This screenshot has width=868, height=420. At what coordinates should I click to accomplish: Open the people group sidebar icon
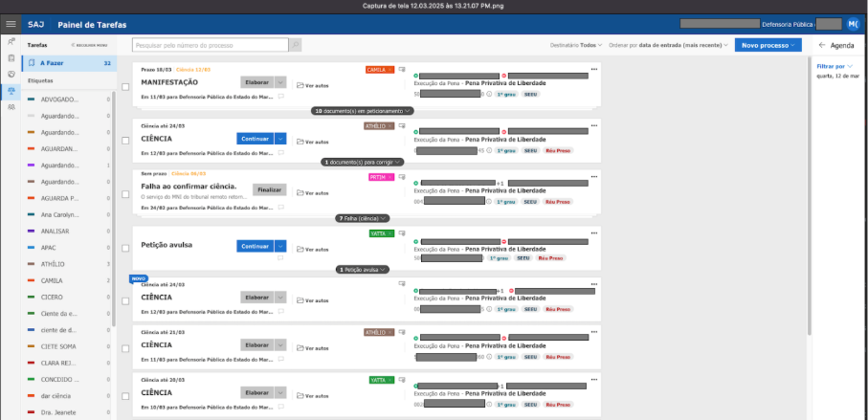pyautogui.click(x=11, y=106)
